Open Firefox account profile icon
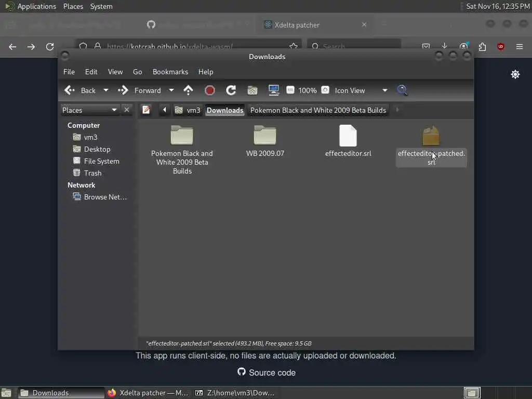 click(x=463, y=46)
